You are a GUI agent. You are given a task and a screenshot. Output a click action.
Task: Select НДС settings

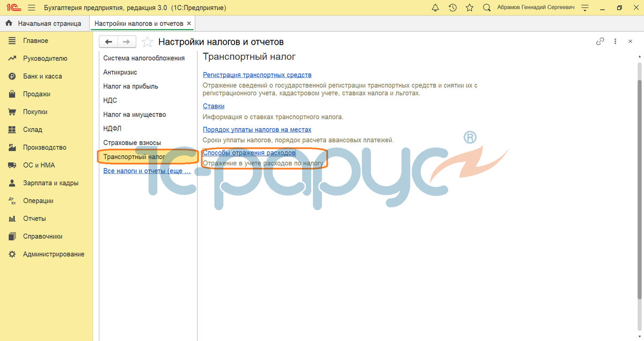110,100
